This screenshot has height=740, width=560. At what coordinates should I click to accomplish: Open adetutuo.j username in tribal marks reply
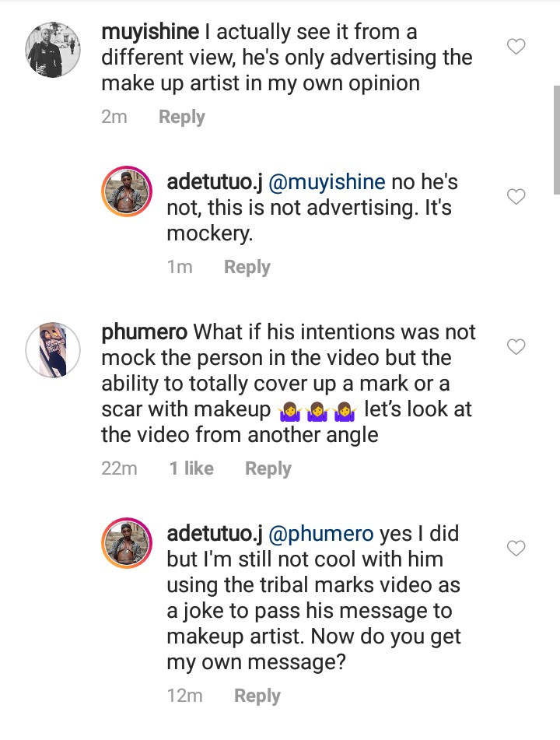coord(215,535)
